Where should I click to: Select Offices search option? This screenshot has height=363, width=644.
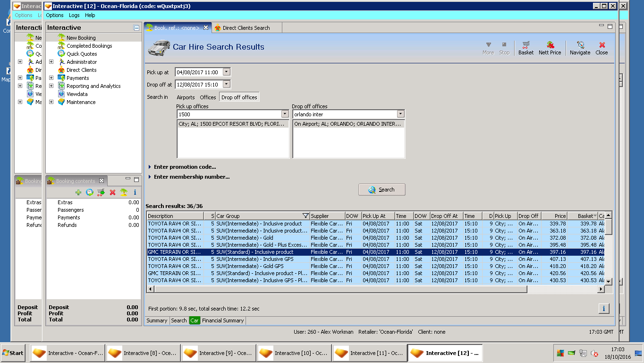[x=208, y=97]
